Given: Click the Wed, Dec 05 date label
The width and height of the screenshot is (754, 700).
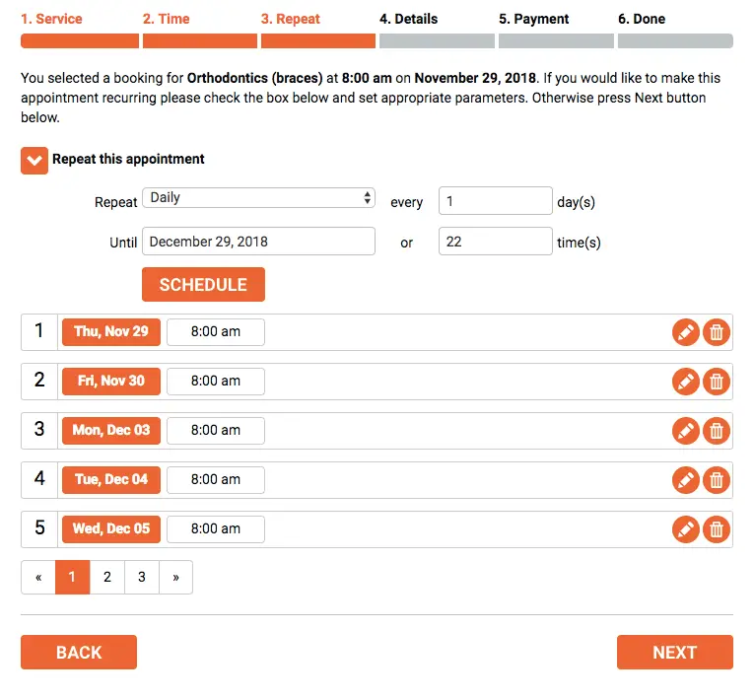Looking at the screenshot, I should (111, 529).
